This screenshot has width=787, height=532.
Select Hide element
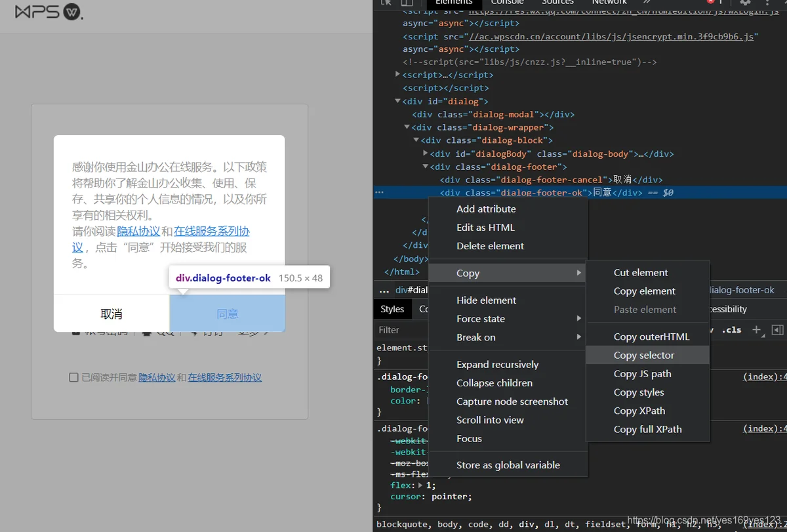[x=508, y=300]
